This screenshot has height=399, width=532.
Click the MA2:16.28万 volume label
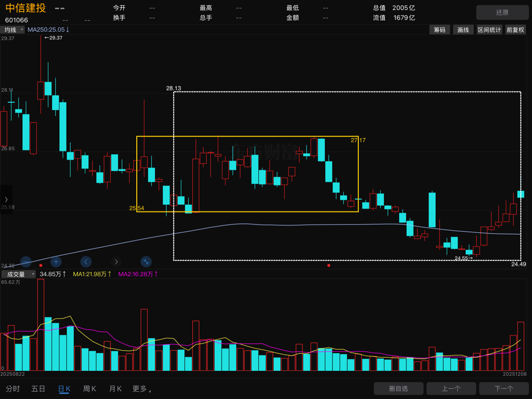tap(138, 274)
